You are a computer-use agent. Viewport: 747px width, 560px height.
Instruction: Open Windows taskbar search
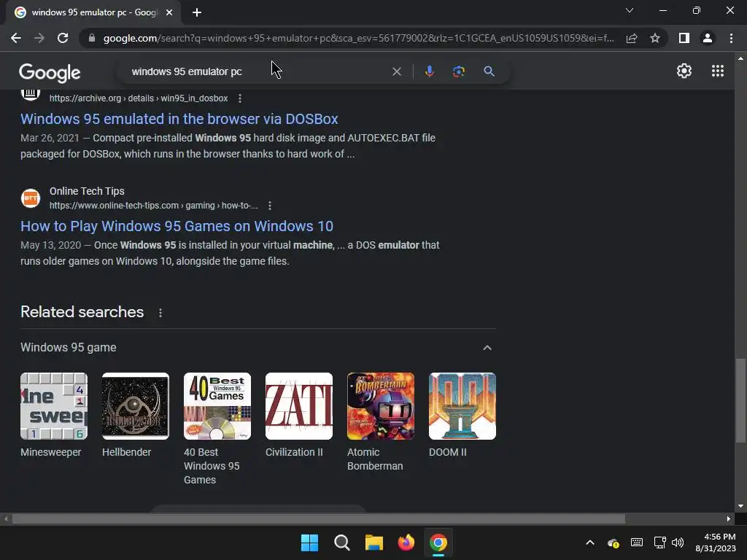(341, 542)
